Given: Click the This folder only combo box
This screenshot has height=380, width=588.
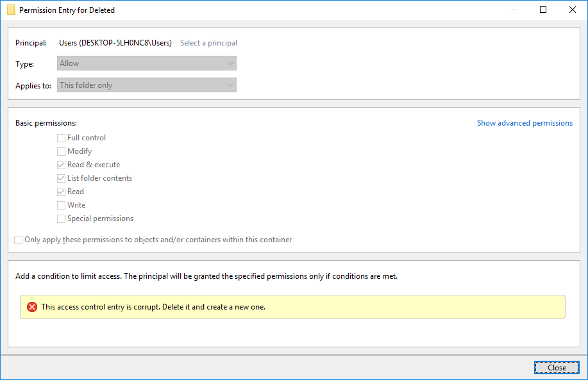Looking at the screenshot, I should [x=147, y=85].
